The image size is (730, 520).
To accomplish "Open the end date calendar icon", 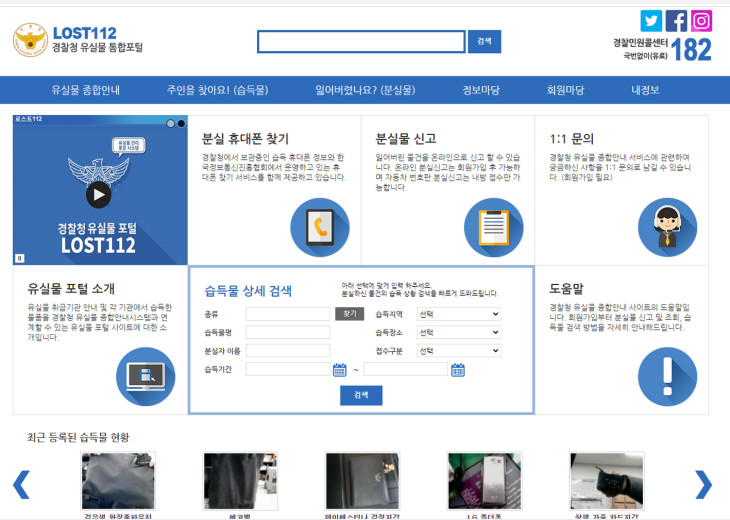I will pyautogui.click(x=458, y=370).
